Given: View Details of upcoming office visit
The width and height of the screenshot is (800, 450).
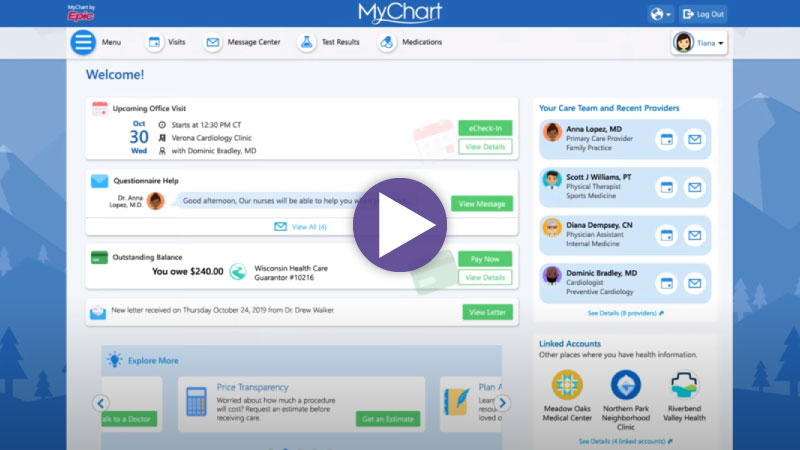Looking at the screenshot, I should click(485, 147).
